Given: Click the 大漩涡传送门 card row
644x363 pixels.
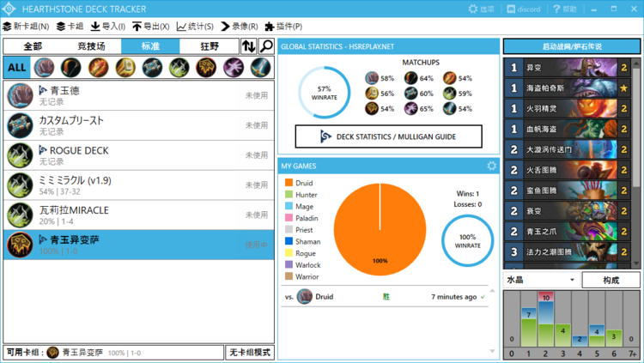Looking at the screenshot, I should [568, 150].
